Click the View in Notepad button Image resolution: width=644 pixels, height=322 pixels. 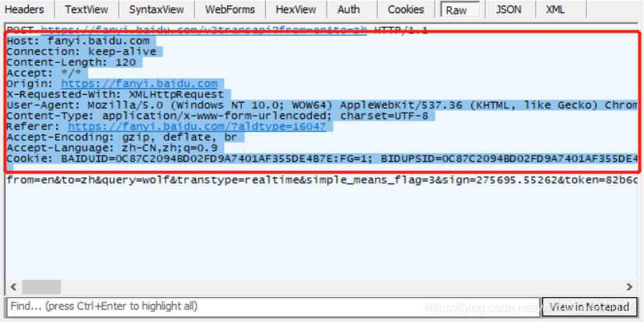click(x=590, y=306)
